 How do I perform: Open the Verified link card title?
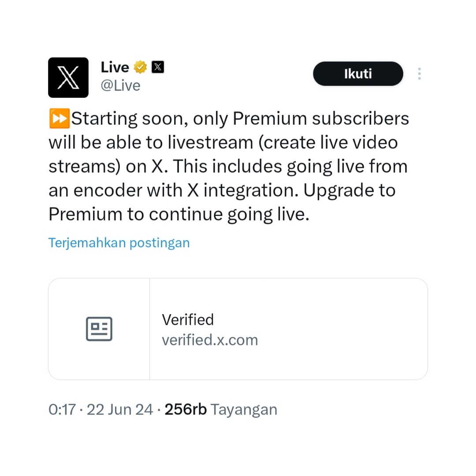click(188, 320)
